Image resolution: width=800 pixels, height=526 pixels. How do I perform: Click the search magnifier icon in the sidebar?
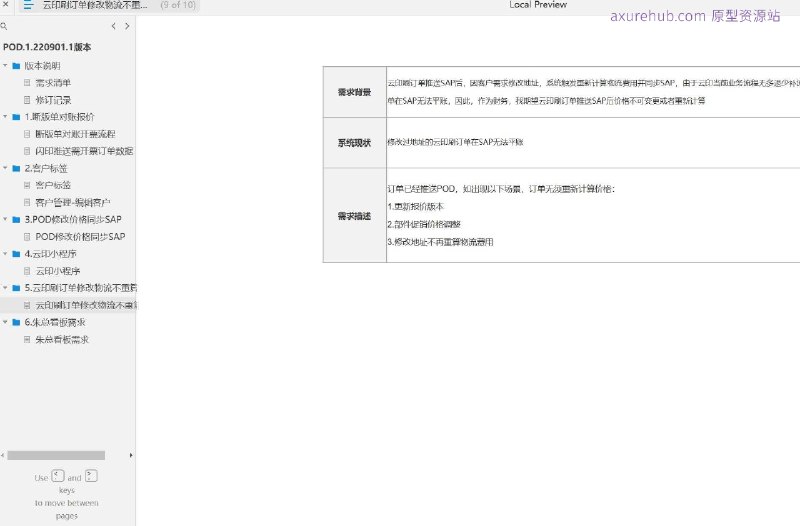pyautogui.click(x=4, y=26)
